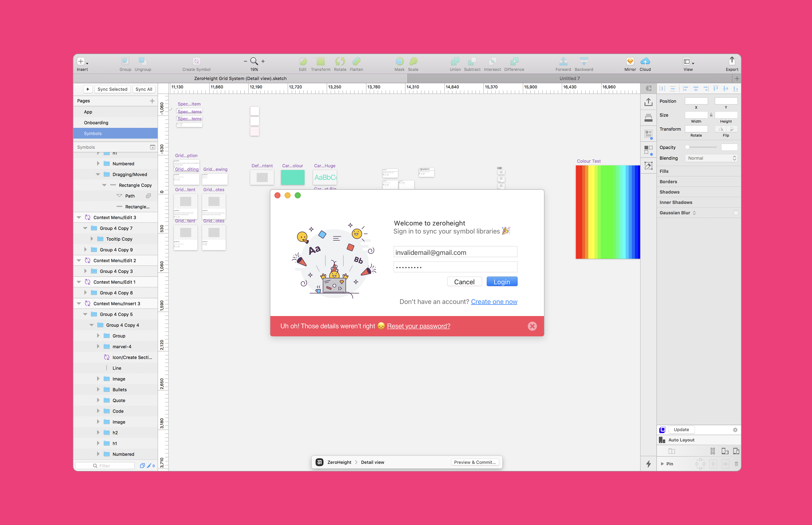The image size is (812, 525).
Task: Open the Gaussian Blur type selector
Action: click(x=694, y=213)
